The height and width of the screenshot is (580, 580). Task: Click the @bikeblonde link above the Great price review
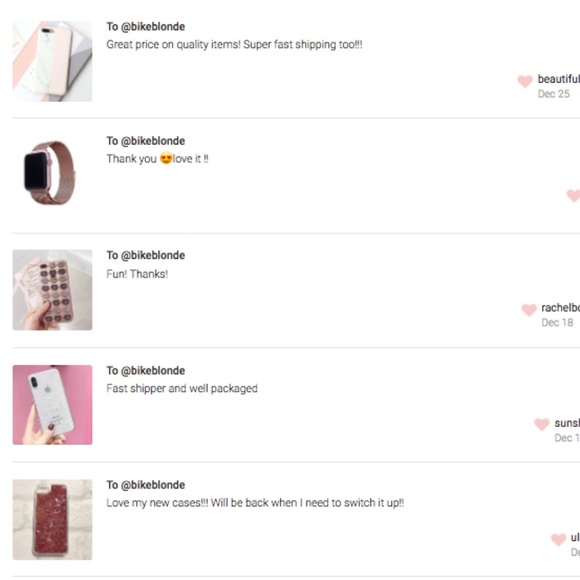(153, 27)
